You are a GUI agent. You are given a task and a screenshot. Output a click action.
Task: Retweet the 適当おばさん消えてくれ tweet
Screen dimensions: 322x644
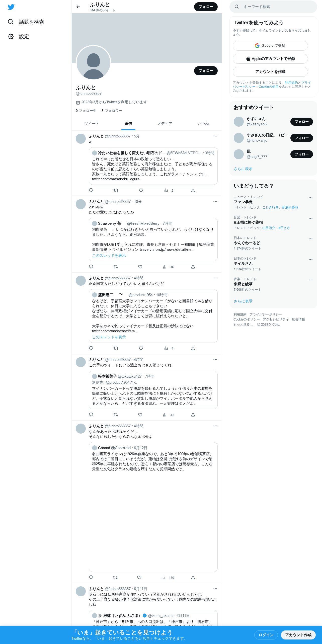(116, 415)
